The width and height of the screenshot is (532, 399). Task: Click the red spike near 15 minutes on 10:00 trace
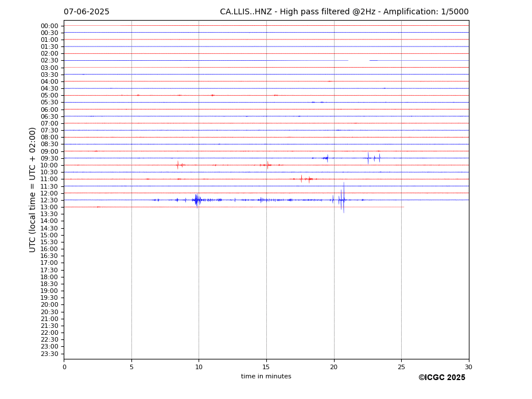267,165
